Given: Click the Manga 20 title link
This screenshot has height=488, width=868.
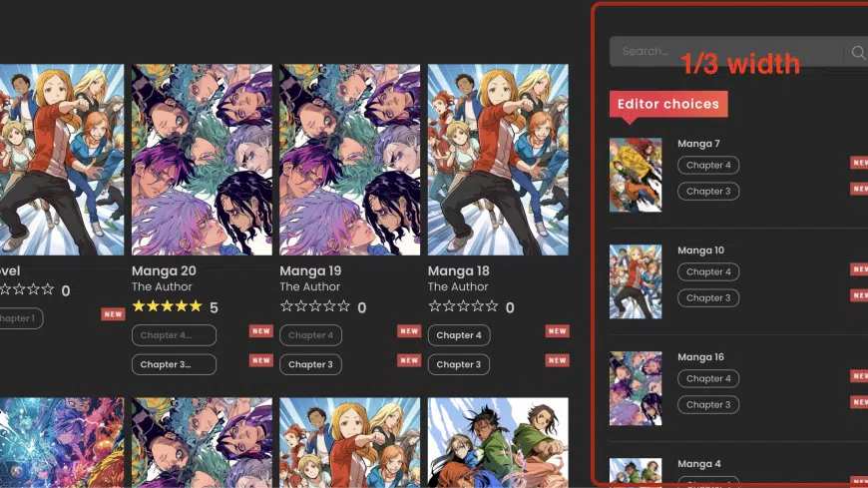Looking at the screenshot, I should click(x=164, y=270).
